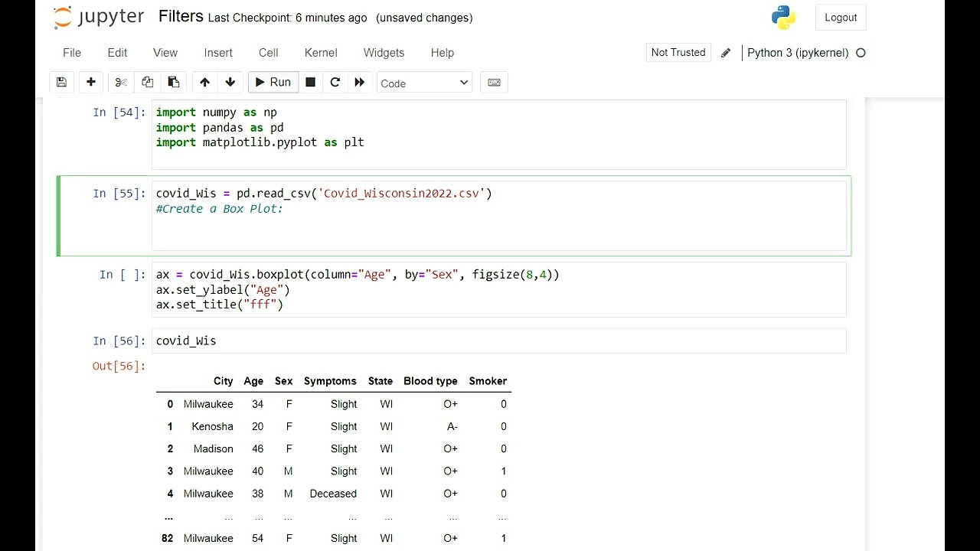
Task: Save the notebook with the floppy disk icon
Action: tap(61, 83)
